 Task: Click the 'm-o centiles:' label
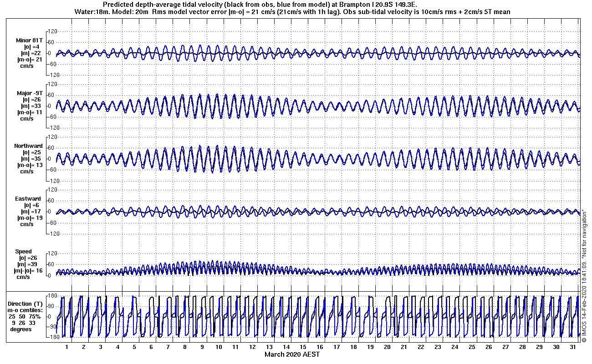coord(25,310)
